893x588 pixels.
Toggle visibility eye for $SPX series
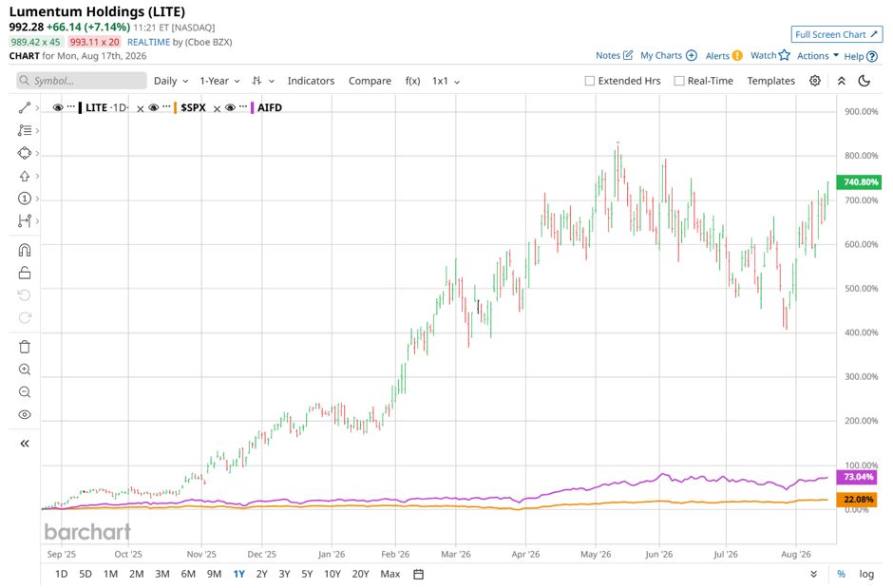click(x=153, y=107)
